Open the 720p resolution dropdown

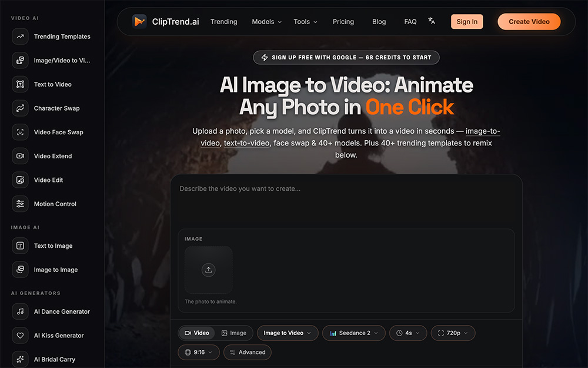click(453, 333)
